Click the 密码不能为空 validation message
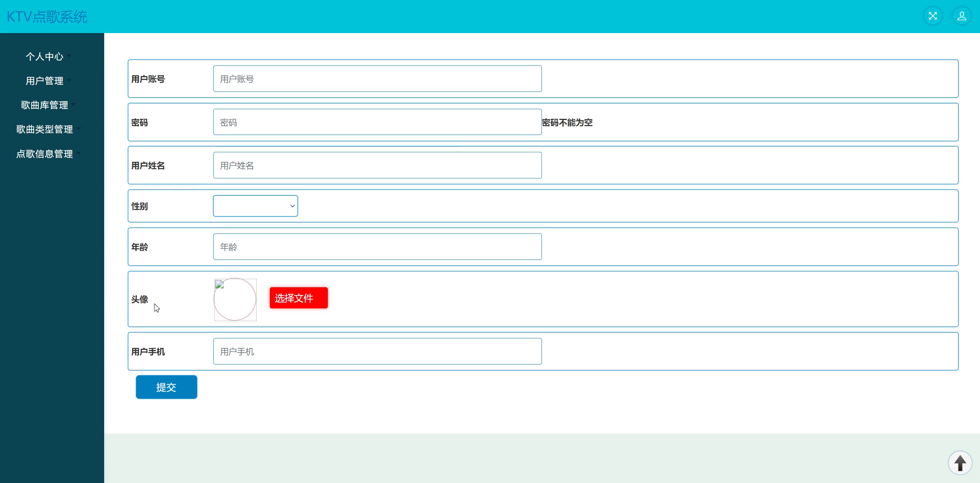980x483 pixels. pyautogui.click(x=567, y=123)
